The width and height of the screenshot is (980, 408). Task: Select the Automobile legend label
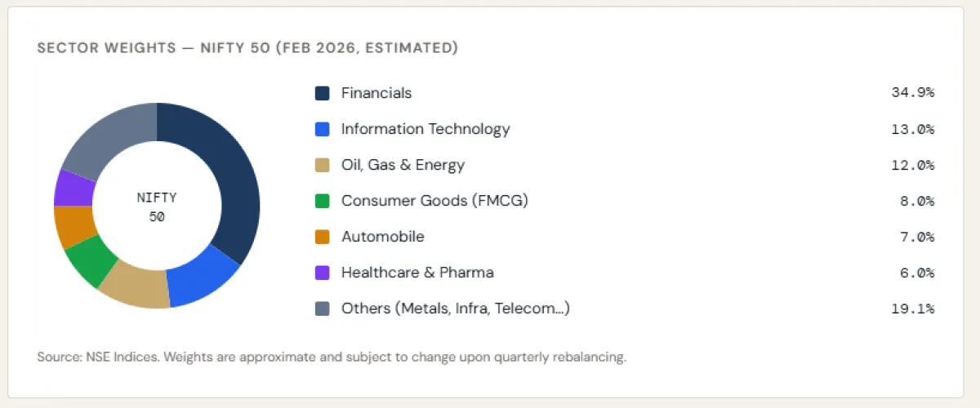pos(383,237)
